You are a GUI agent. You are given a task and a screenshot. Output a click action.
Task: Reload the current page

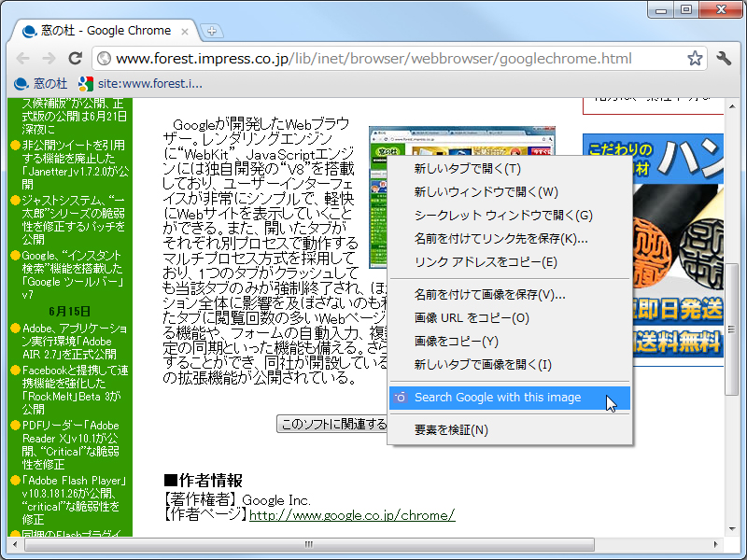pos(76,58)
